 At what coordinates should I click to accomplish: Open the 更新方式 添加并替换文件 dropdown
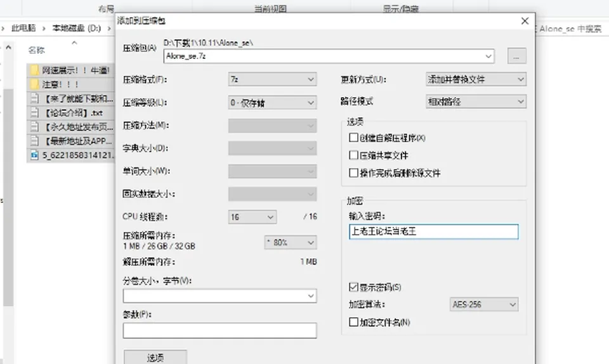pos(476,79)
